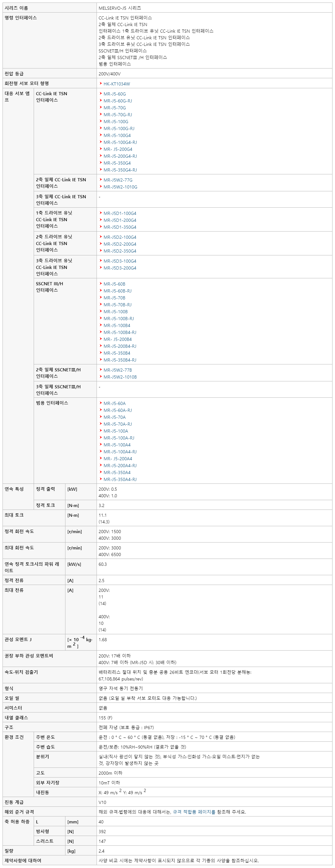This screenshot has height=868, width=335.
Task: Click the MR-J5-100B-RJ link
Action: click(119, 319)
